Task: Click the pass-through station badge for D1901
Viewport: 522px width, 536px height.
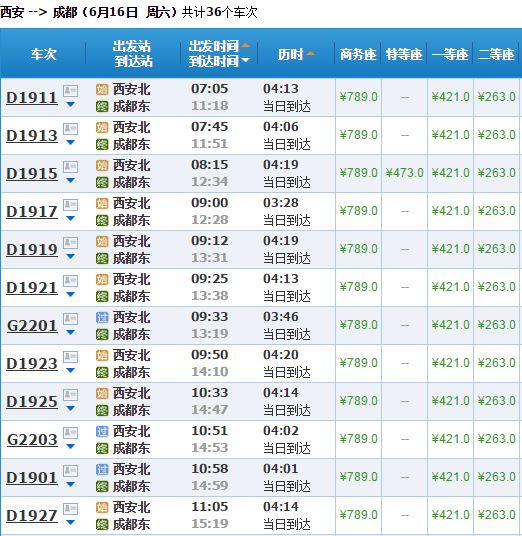Action: pos(102,470)
